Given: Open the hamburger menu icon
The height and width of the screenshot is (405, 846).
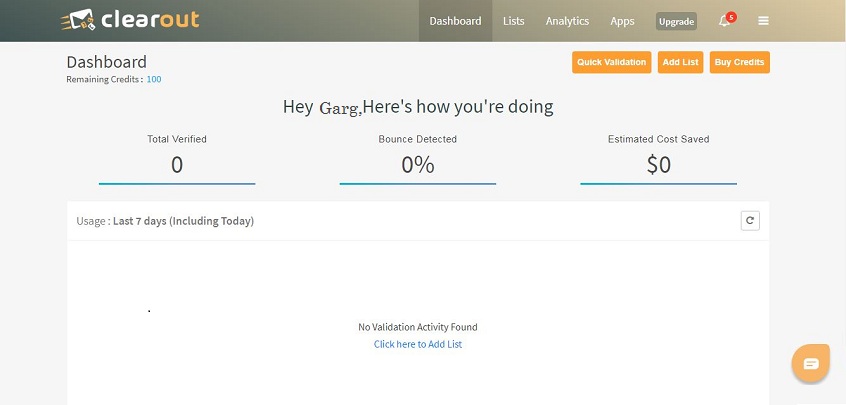Looking at the screenshot, I should coord(763,21).
